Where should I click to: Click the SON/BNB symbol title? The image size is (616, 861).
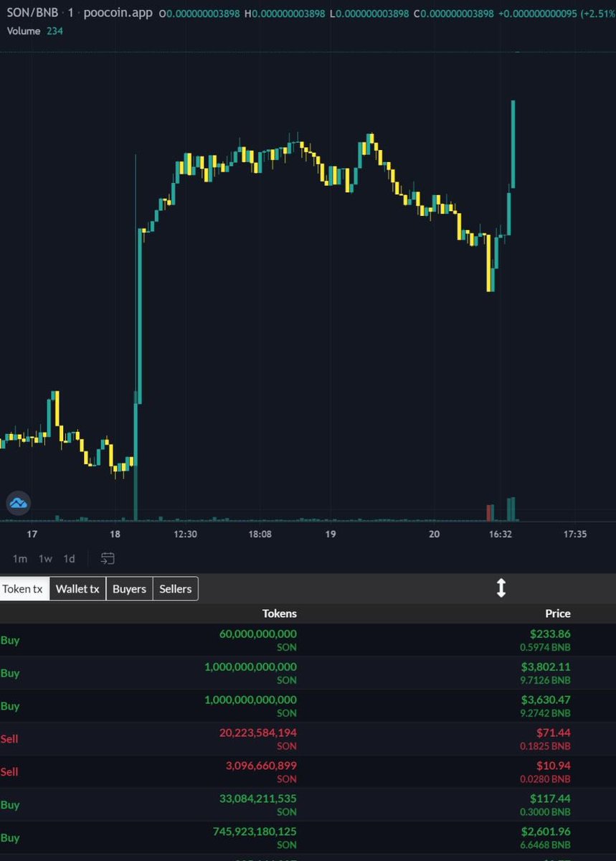click(x=33, y=13)
